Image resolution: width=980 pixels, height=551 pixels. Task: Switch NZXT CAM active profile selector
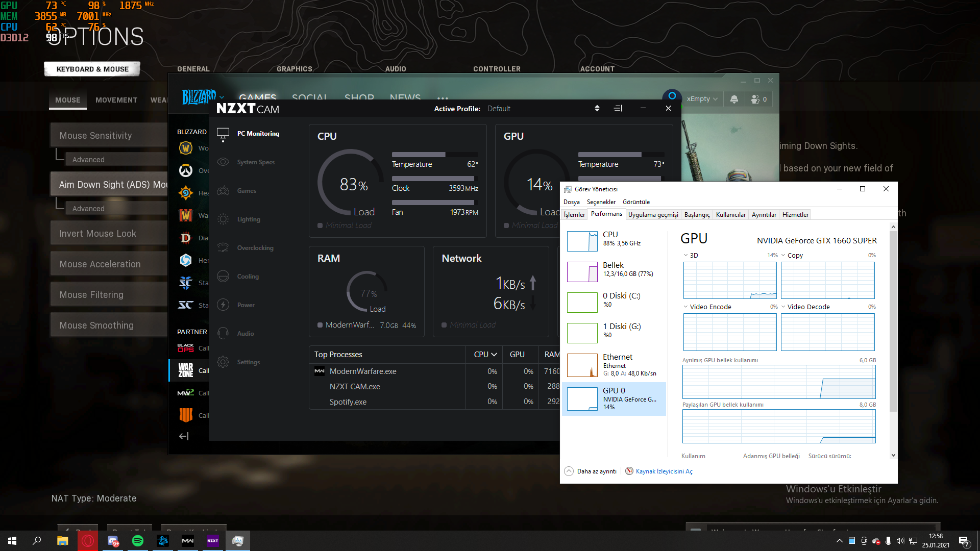(x=597, y=108)
